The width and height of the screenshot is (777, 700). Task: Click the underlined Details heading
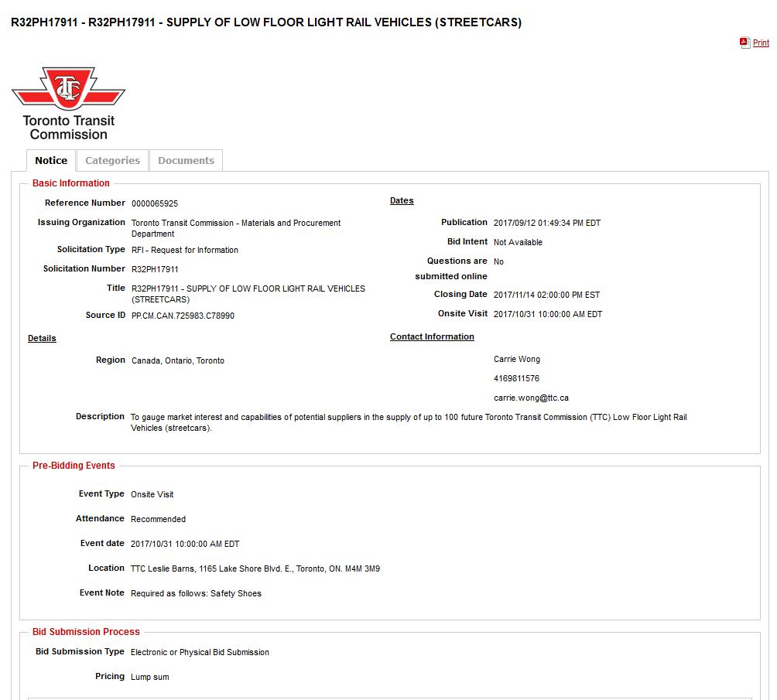point(42,339)
